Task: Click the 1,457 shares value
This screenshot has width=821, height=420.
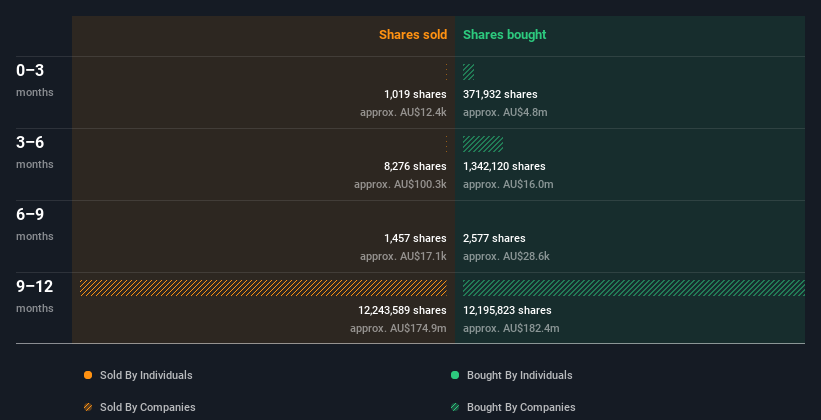Action: 415,238
